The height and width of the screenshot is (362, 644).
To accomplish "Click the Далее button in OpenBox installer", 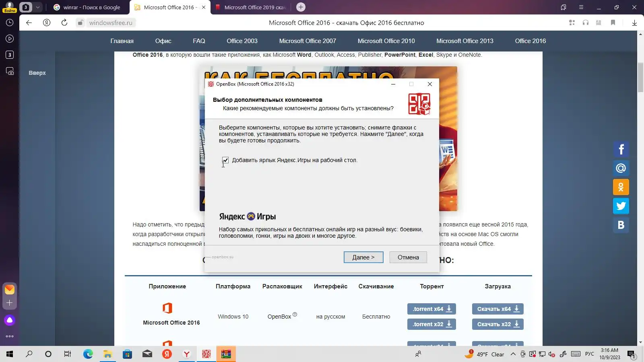I will pyautogui.click(x=363, y=257).
